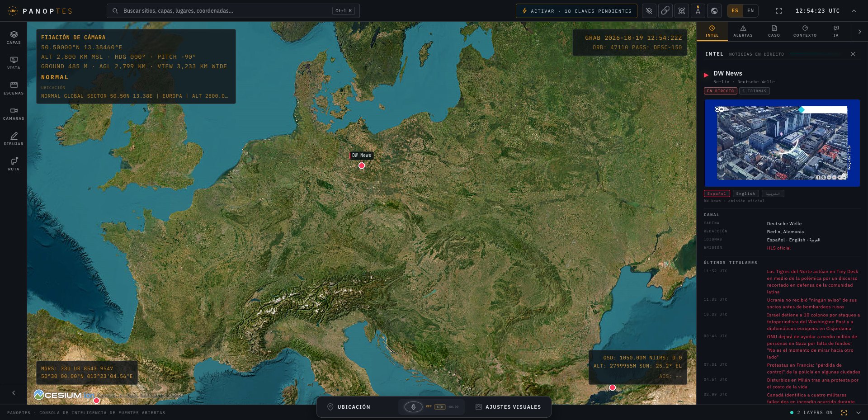Open the Cámaras sidebar panel

(14, 113)
